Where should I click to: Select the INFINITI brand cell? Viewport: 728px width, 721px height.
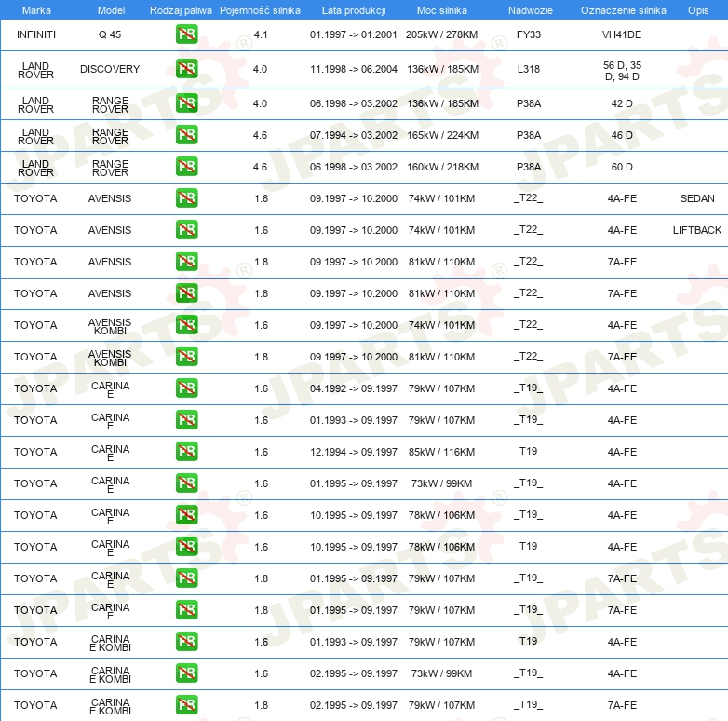pyautogui.click(x=36, y=34)
